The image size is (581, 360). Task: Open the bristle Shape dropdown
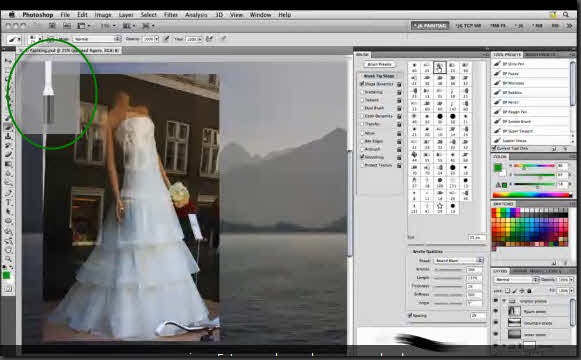click(459, 261)
